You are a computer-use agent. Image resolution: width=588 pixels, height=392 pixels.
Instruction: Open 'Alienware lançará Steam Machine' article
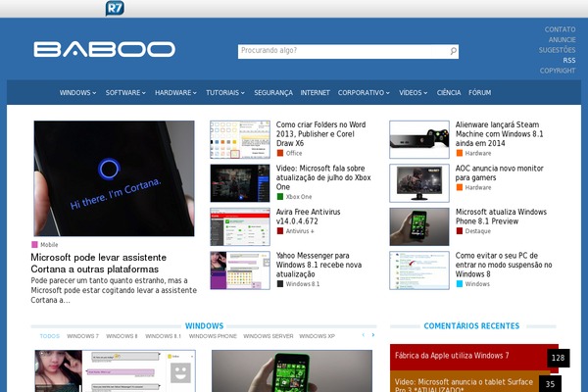tap(499, 134)
